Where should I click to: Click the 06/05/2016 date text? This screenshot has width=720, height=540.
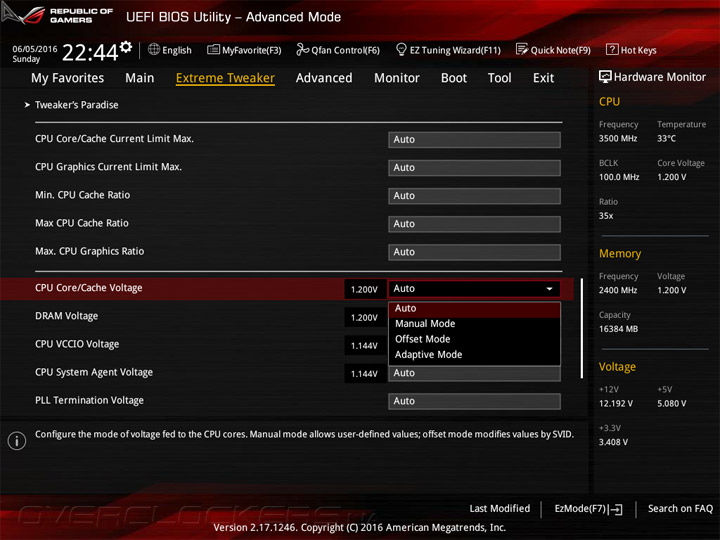point(35,49)
